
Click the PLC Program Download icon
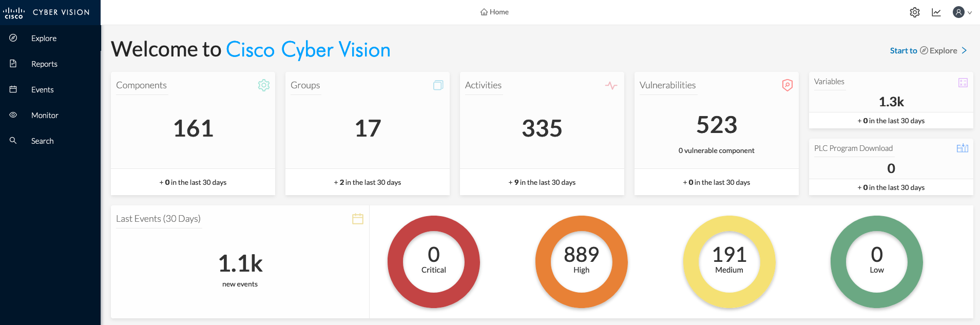[963, 148]
